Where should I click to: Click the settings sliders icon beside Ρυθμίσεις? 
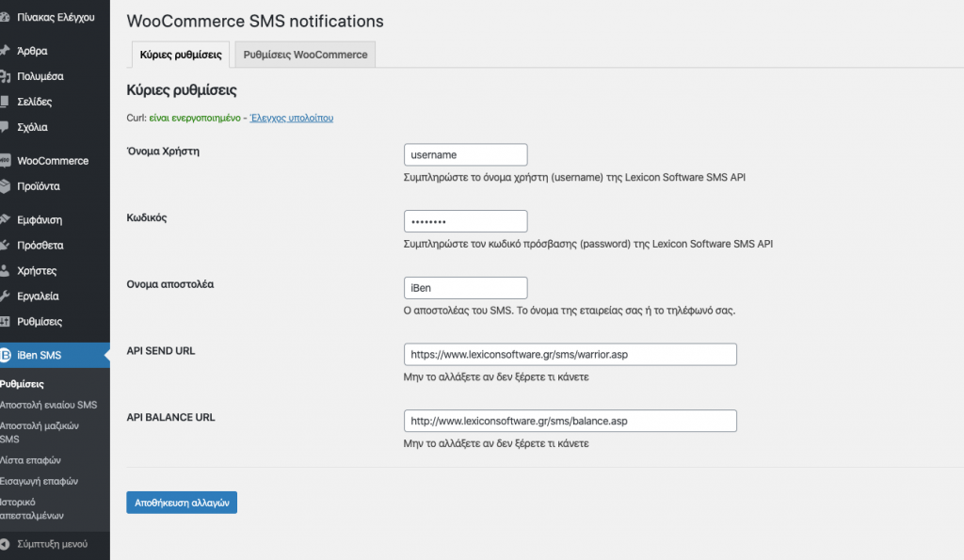pos(5,322)
